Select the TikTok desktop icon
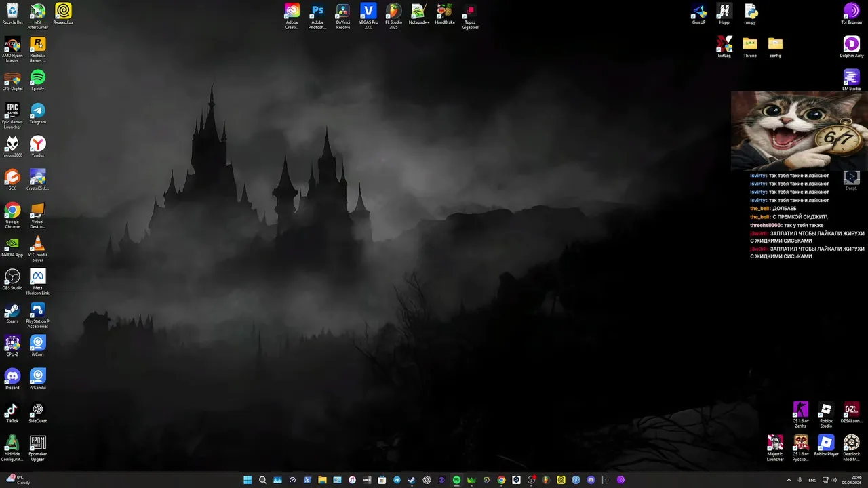This screenshot has height=488, width=868. [x=12, y=412]
